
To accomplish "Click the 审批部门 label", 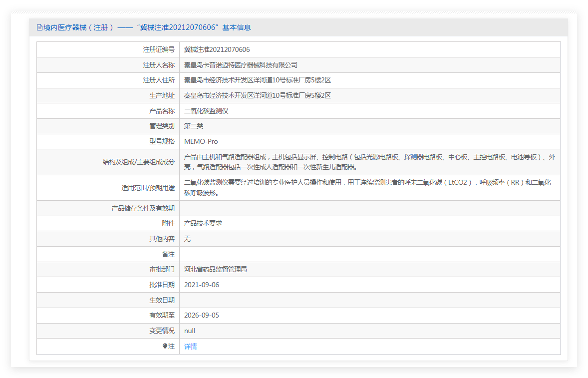I will click(x=162, y=269).
